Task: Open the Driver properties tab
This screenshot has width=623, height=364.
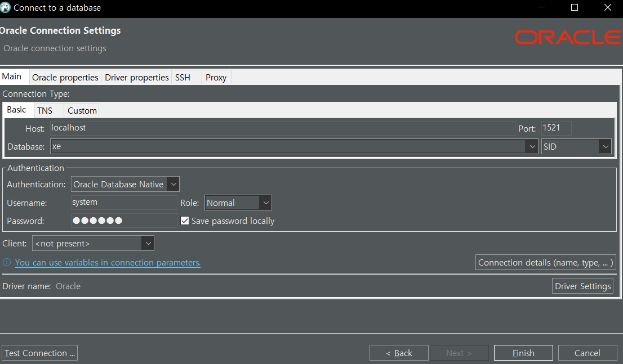Action: pos(137,78)
